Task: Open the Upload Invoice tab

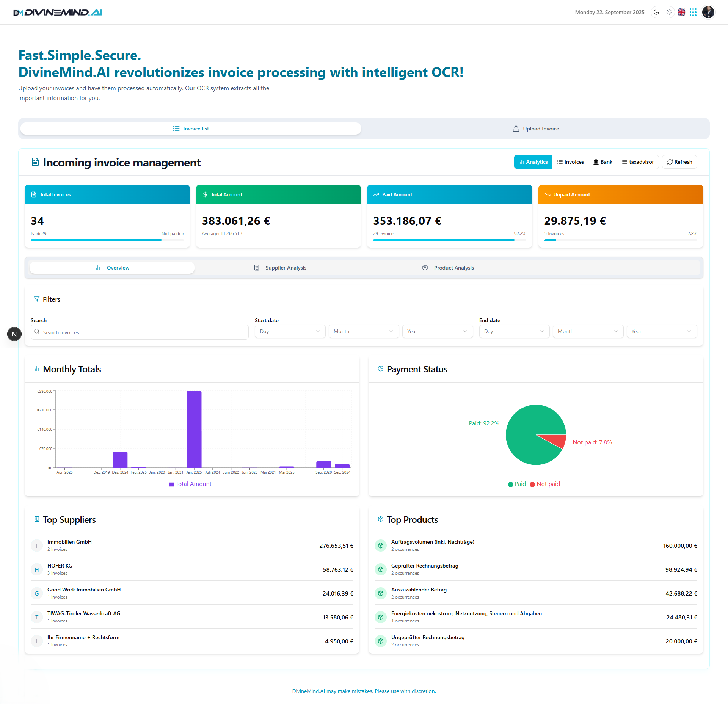Action: [x=535, y=129]
